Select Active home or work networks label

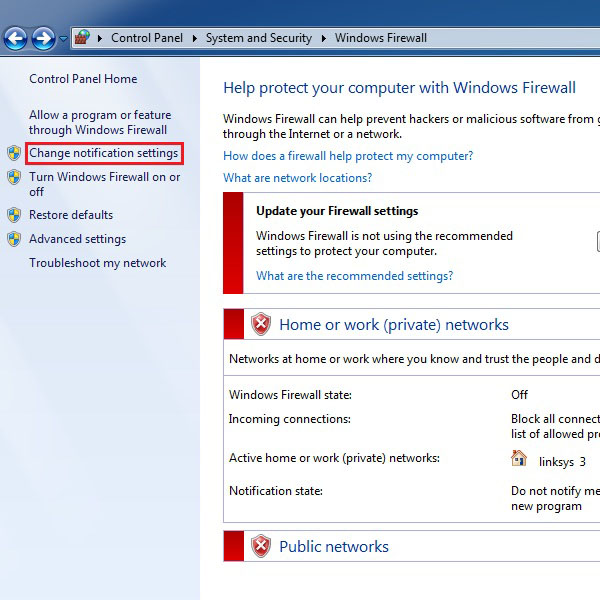(334, 458)
